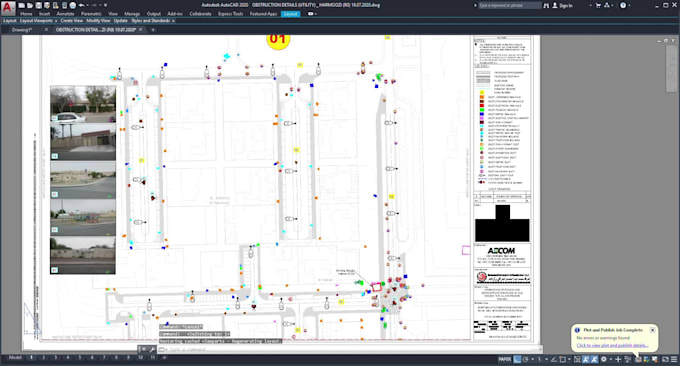
Task: Click the Plot icon in Quick Access toolbar
Action: [x=73, y=5]
